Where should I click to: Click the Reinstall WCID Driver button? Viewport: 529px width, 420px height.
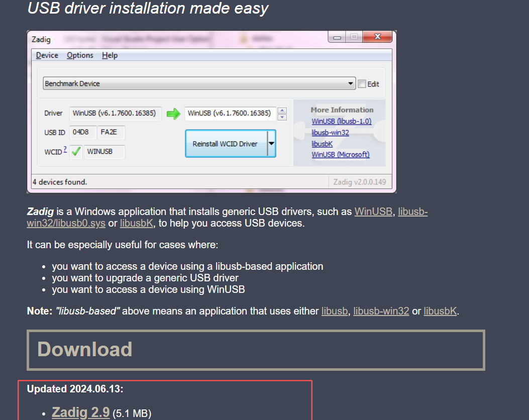[226, 144]
